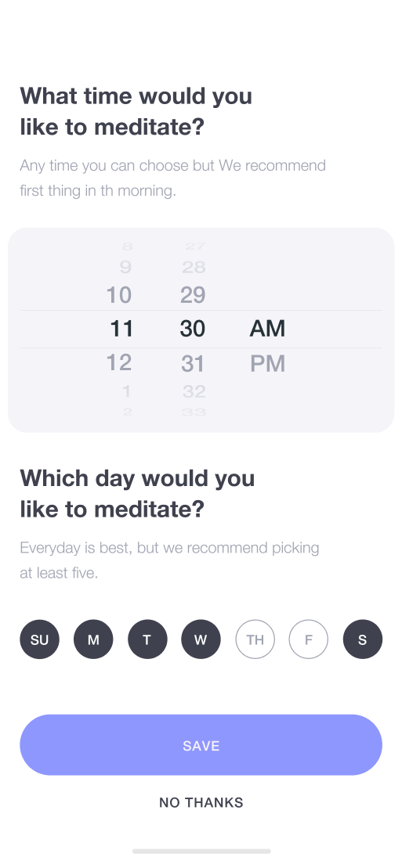Deselect the M Monday day circle
This screenshot has height=868, width=402.
point(93,639)
